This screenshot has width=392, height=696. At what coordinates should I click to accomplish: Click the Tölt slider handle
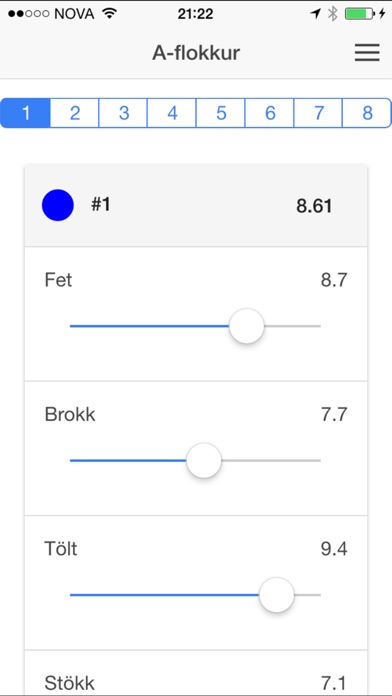(x=277, y=595)
